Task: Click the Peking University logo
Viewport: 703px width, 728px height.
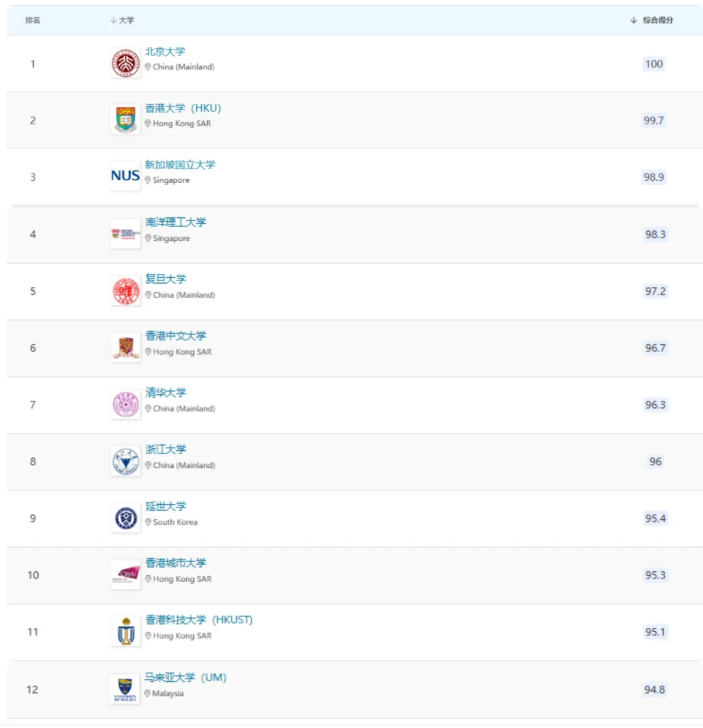Action: point(125,62)
